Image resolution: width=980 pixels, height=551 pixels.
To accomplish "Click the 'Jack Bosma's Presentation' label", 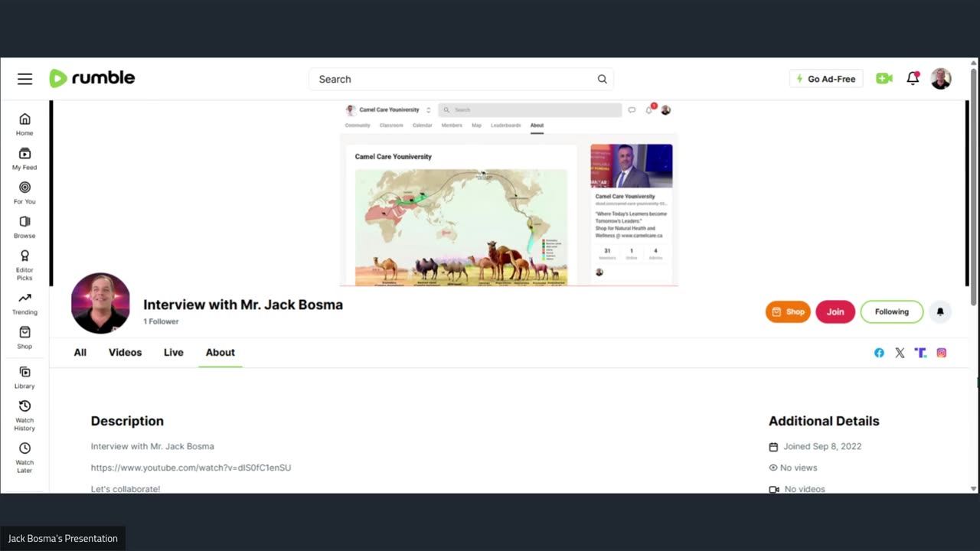I will (x=63, y=538).
